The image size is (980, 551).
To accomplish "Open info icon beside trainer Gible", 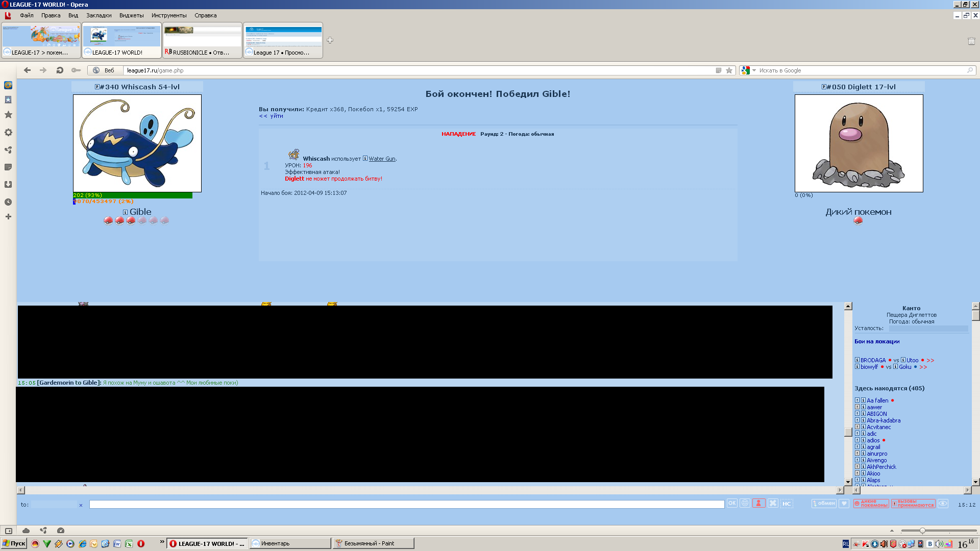I will pos(125,212).
